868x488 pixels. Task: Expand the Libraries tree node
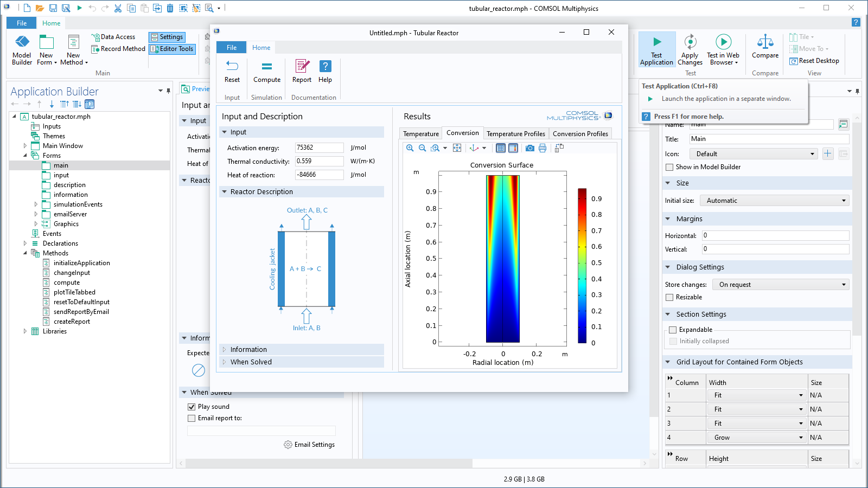point(25,331)
